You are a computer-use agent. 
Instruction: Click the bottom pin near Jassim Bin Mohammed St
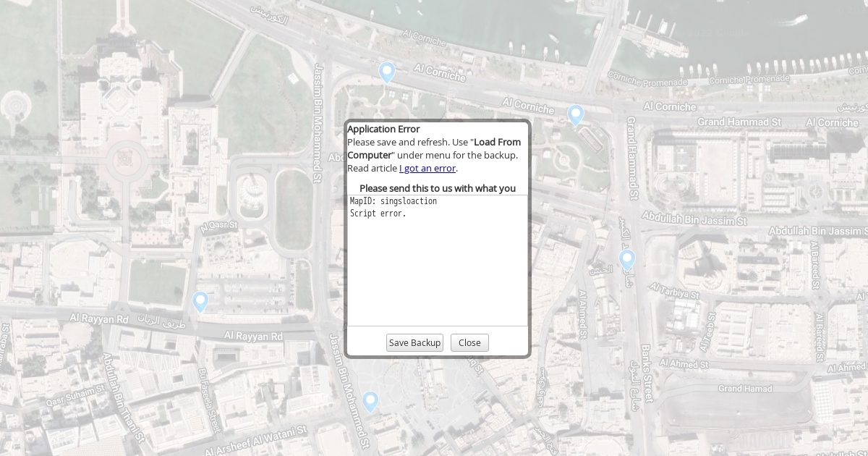pyautogui.click(x=370, y=401)
